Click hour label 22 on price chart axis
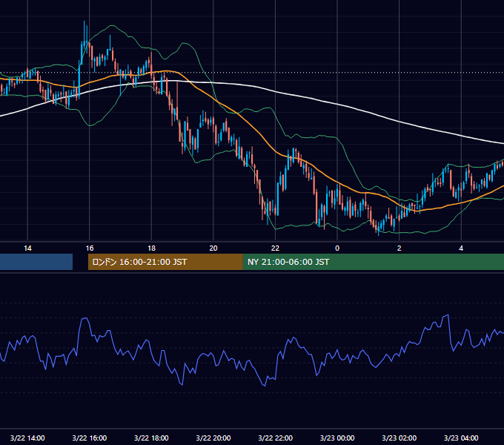 pyautogui.click(x=275, y=248)
